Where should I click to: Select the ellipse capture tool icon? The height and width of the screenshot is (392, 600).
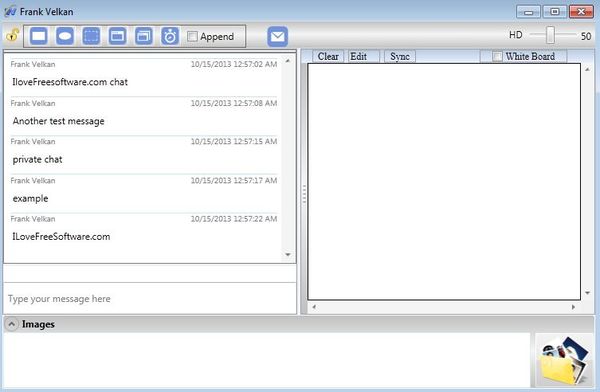pos(65,36)
